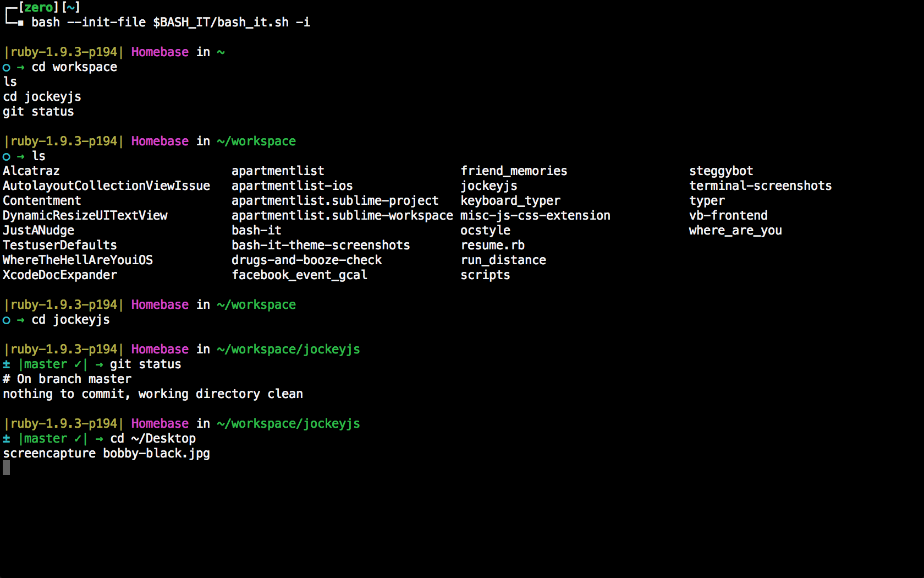Click the facebook_event_gcal folder name

point(299,275)
